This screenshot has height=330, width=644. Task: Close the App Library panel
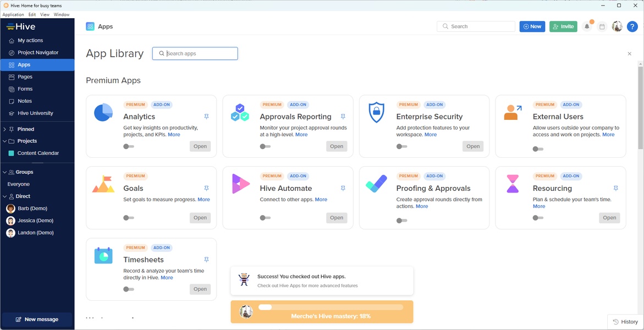click(x=629, y=54)
